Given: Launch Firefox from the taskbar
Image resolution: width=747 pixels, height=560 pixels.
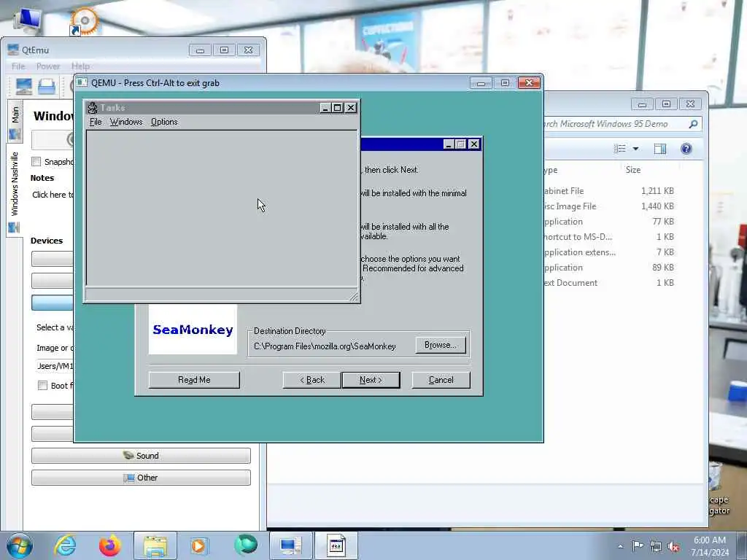Looking at the screenshot, I should [109, 545].
